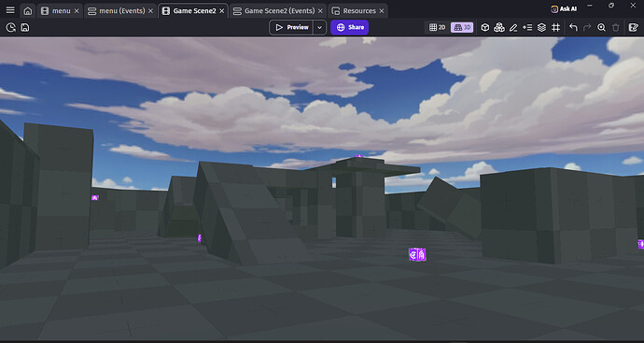Open the main hamburger menu
This screenshot has height=343, width=644.
[x=10, y=10]
